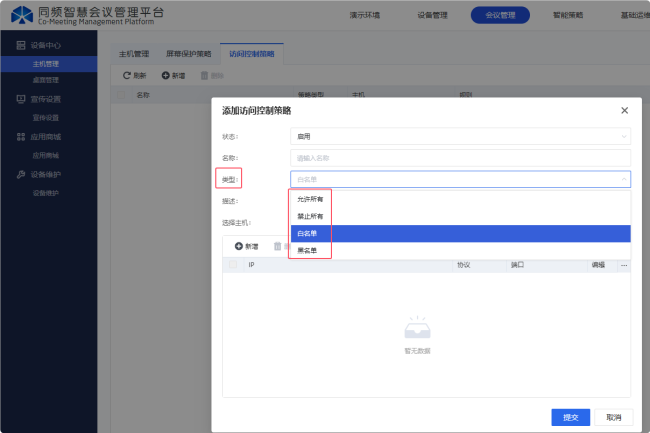Click the 设备维护 wrench icon in the sidebar
650x433 pixels.
click(21, 174)
